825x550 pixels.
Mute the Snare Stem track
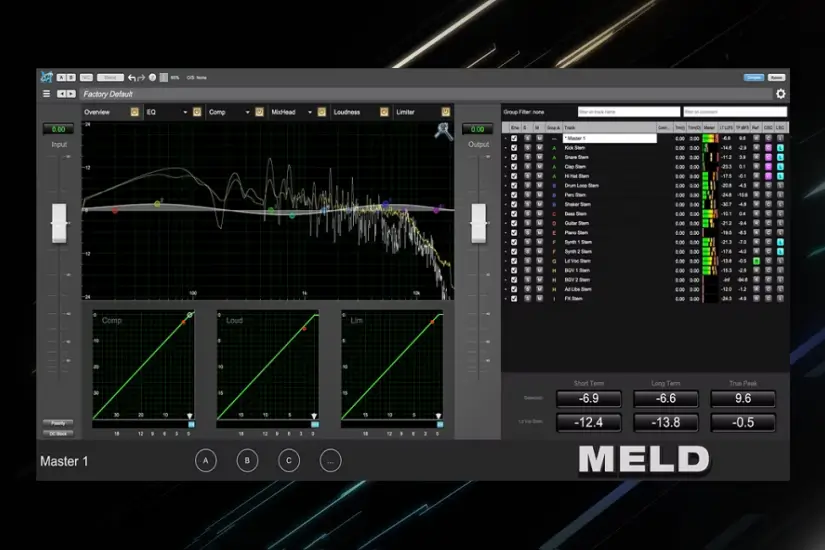[539, 157]
